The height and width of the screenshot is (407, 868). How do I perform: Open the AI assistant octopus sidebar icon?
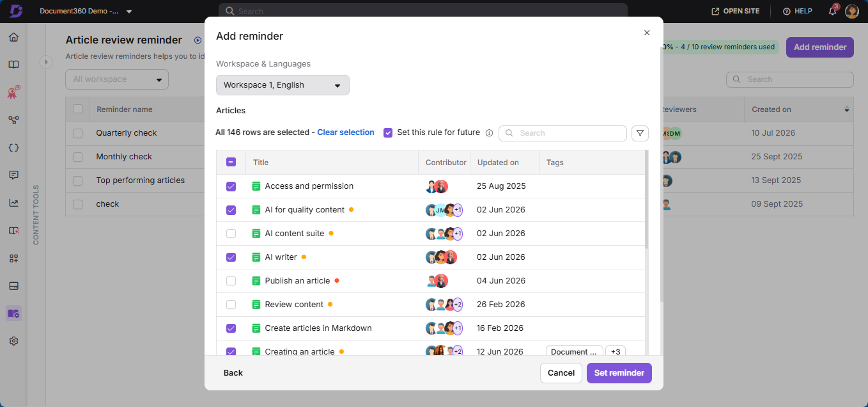coord(13,93)
